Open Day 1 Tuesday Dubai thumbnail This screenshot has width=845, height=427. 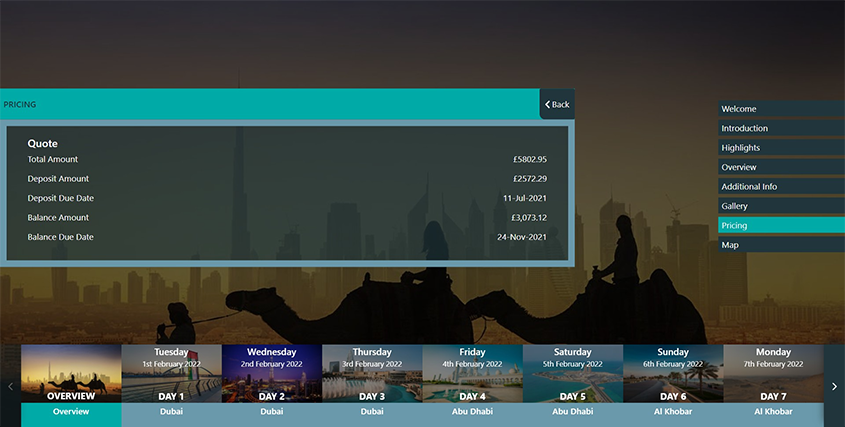171,373
